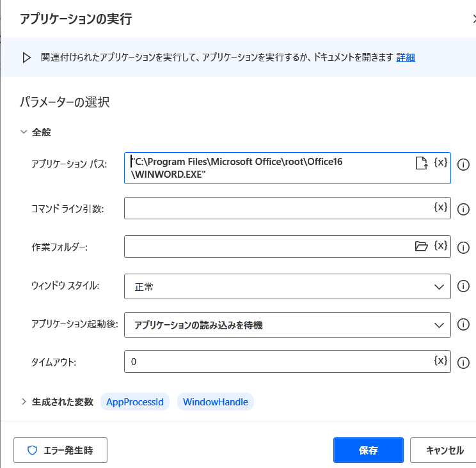Show info for コマンド ライン引数
Image resolution: width=476 pixels, height=468 pixels.
coord(463,209)
